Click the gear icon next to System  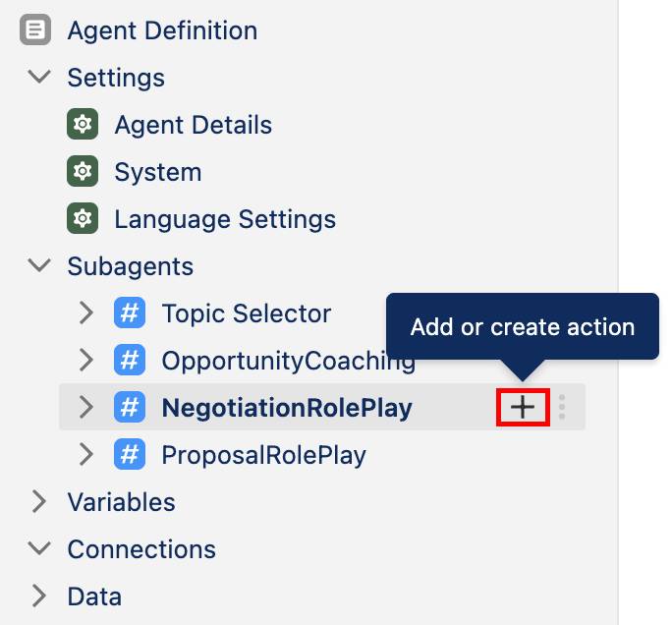coord(83,171)
